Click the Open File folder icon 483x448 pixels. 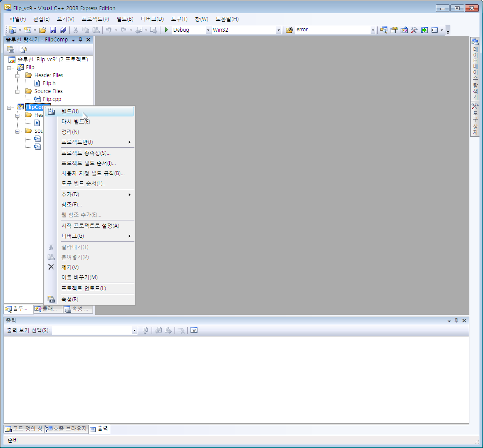(x=43, y=30)
